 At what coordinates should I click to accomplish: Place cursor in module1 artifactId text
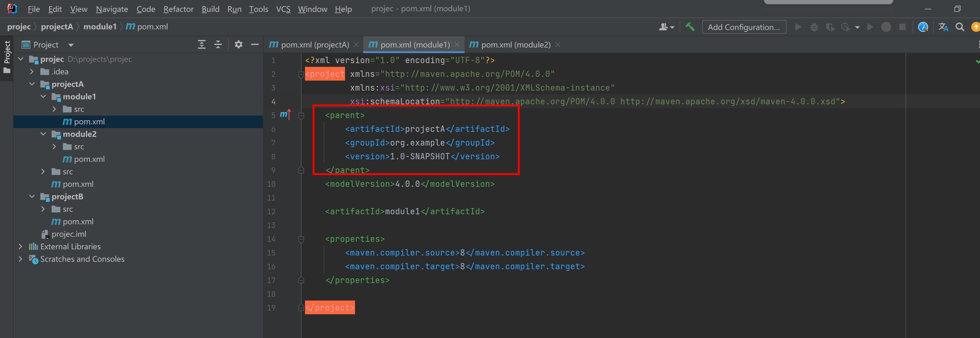click(402, 211)
